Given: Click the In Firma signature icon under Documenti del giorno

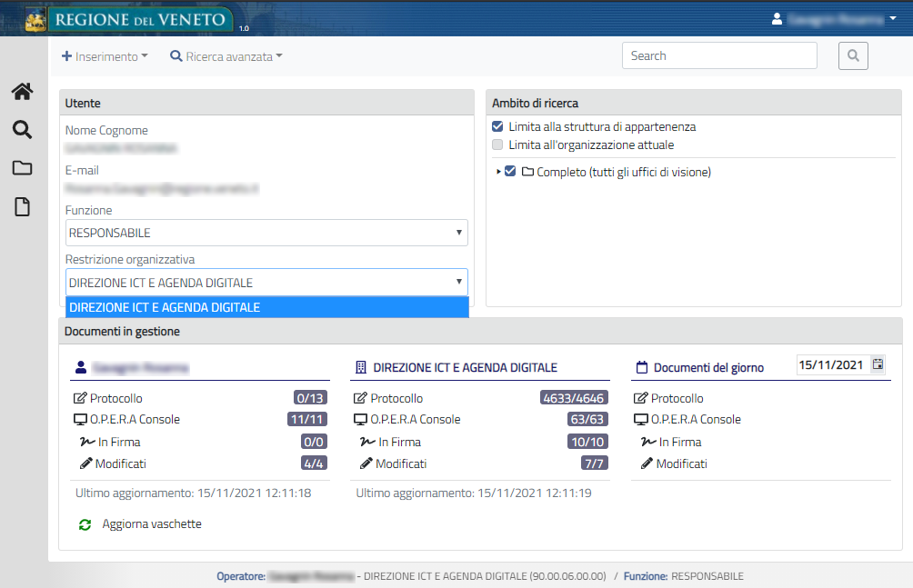Looking at the screenshot, I should click(x=648, y=442).
